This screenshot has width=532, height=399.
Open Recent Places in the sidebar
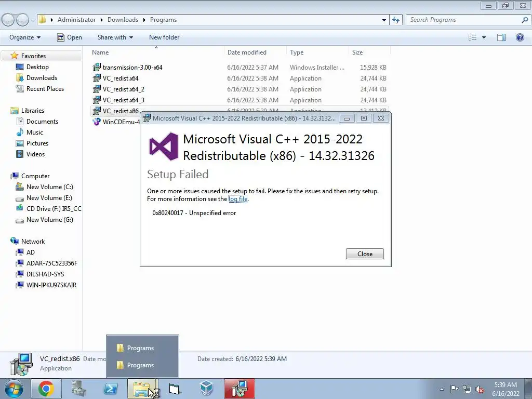(x=45, y=88)
